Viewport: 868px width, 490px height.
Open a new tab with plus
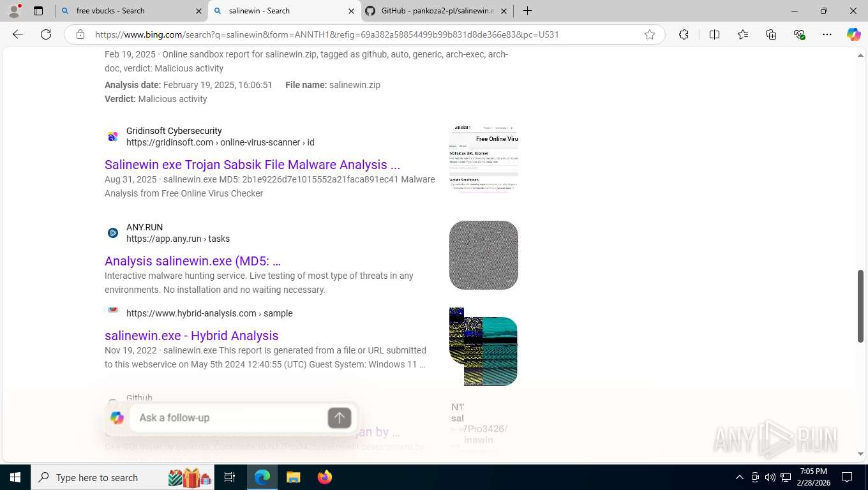(x=527, y=11)
